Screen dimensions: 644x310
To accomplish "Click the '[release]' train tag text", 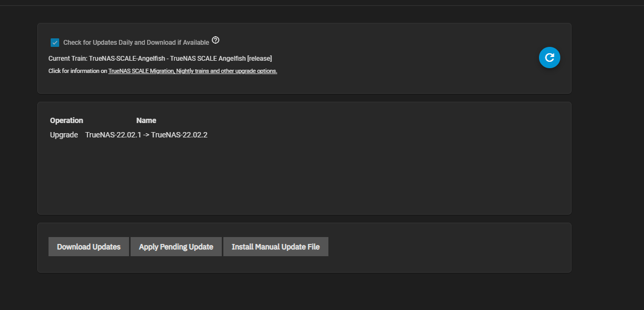I will click(x=260, y=58).
